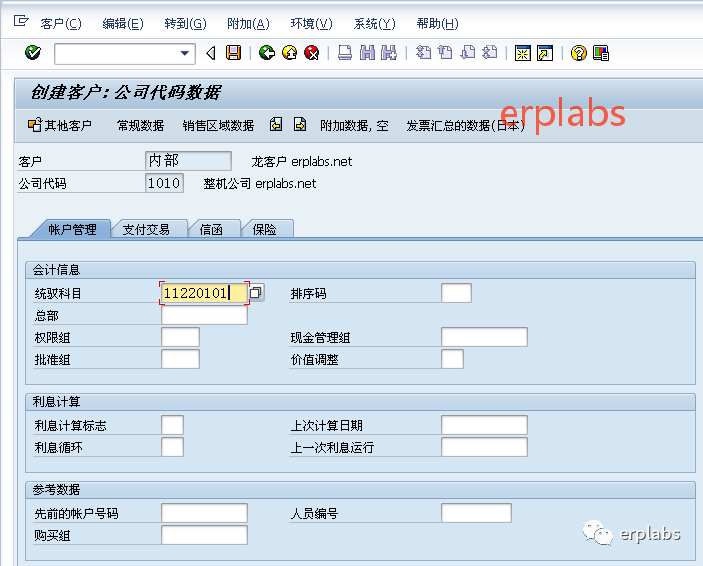Click the 利息循环 input field

coord(172,447)
